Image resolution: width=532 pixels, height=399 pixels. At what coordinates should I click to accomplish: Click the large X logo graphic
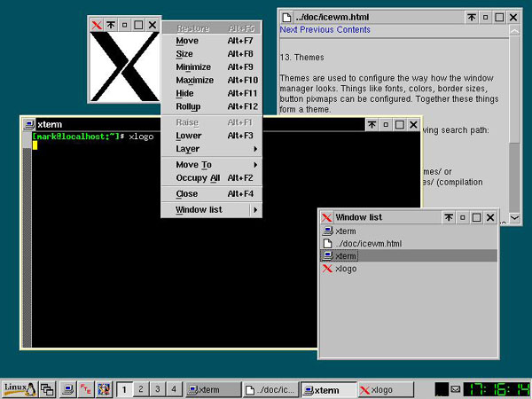click(x=124, y=66)
